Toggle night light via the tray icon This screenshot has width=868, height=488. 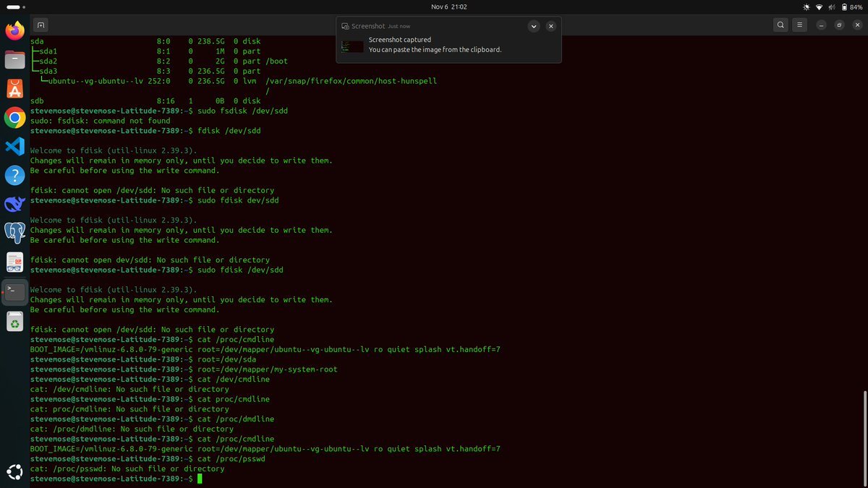click(x=806, y=7)
